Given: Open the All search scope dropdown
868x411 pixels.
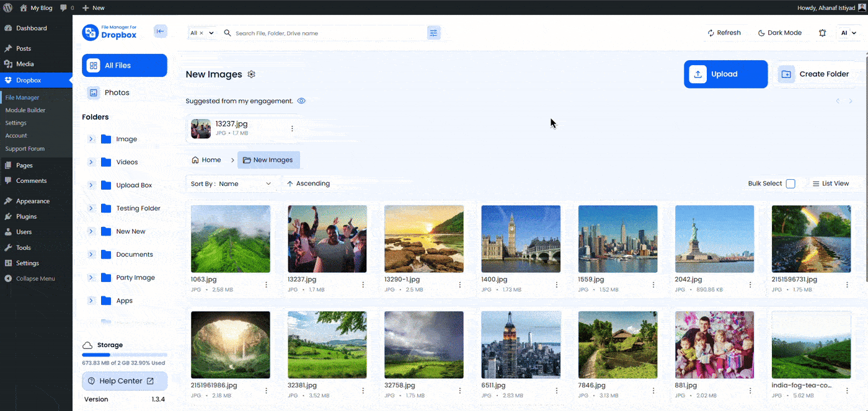Looking at the screenshot, I should pyautogui.click(x=203, y=33).
